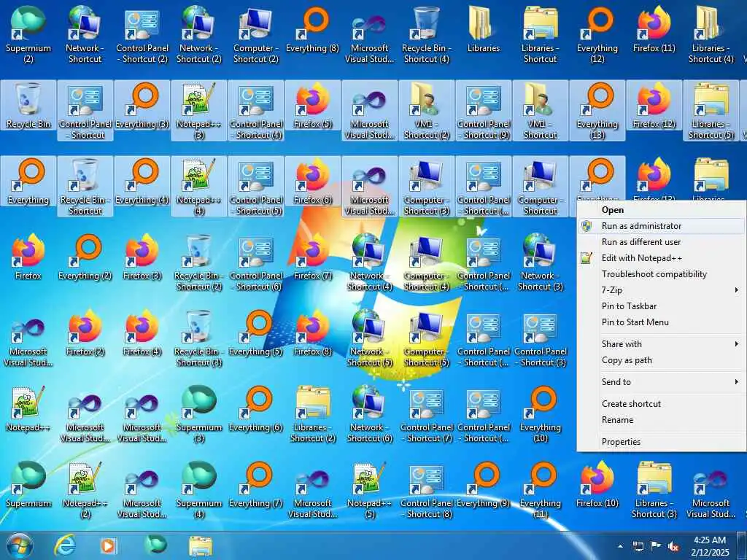Click the Firefox (6) desktop icon
This screenshot has width=747, height=560.
click(x=312, y=182)
